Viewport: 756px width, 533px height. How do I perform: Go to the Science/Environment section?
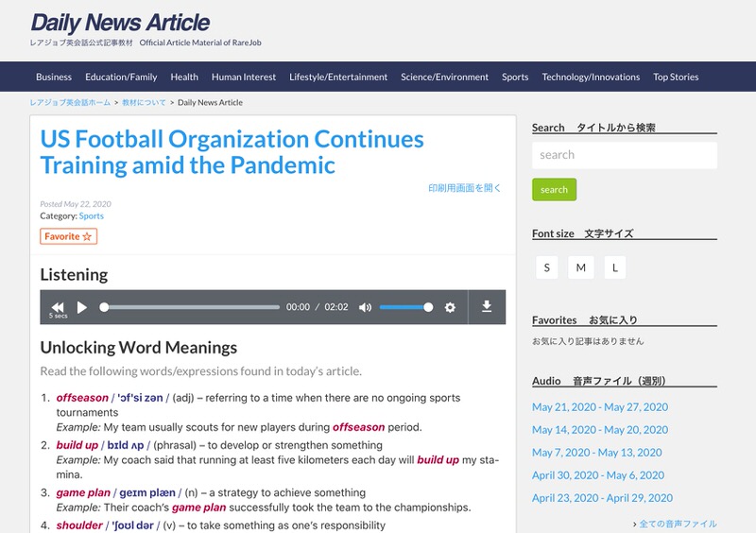(x=444, y=77)
